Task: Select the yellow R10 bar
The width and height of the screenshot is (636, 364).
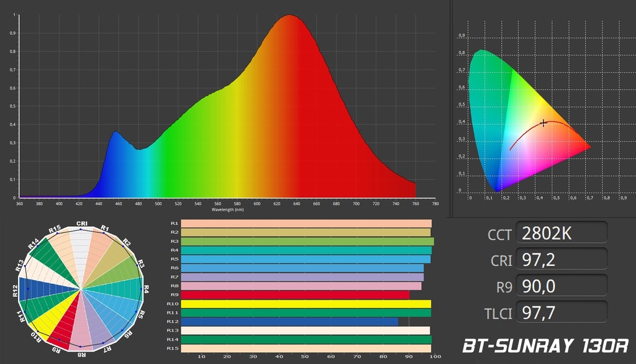Action: coord(306,304)
